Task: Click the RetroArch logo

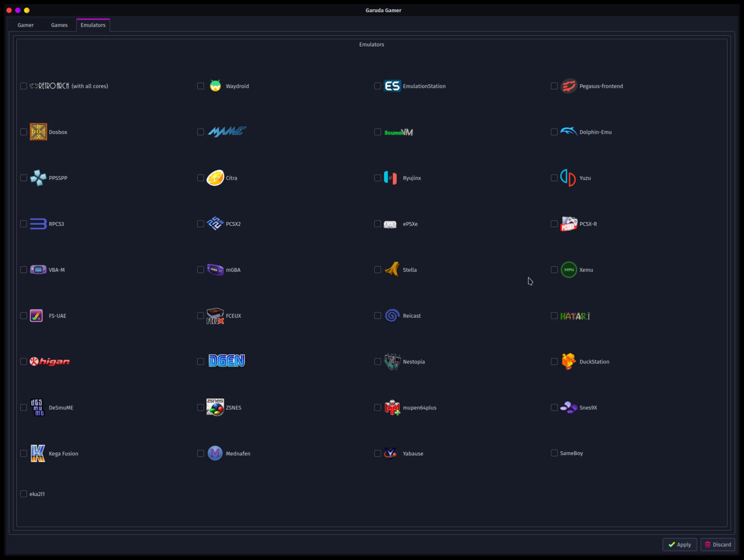Action: (49, 86)
